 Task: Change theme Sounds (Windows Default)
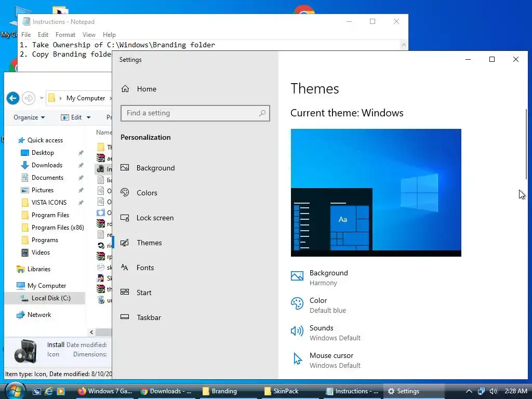pyautogui.click(x=326, y=332)
